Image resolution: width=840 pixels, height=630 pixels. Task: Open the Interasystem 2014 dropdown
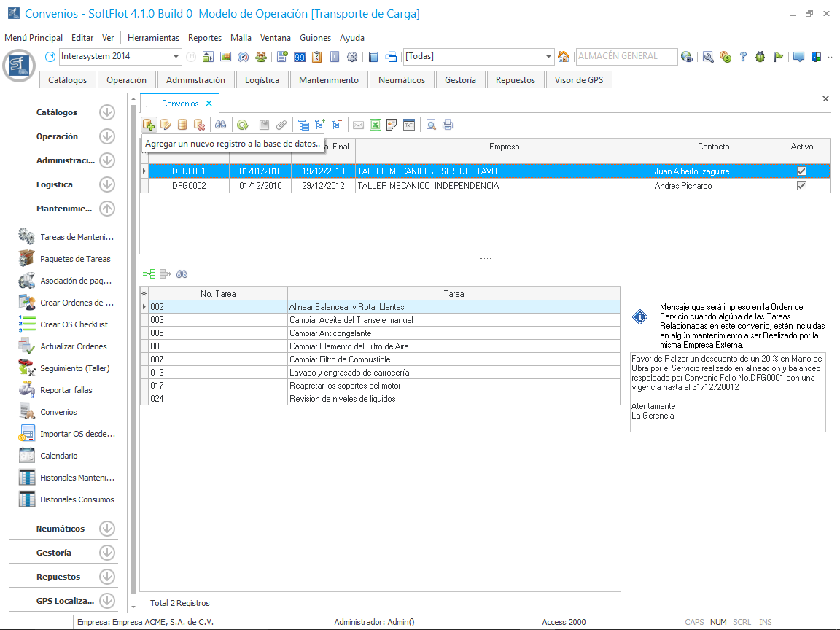(176, 57)
